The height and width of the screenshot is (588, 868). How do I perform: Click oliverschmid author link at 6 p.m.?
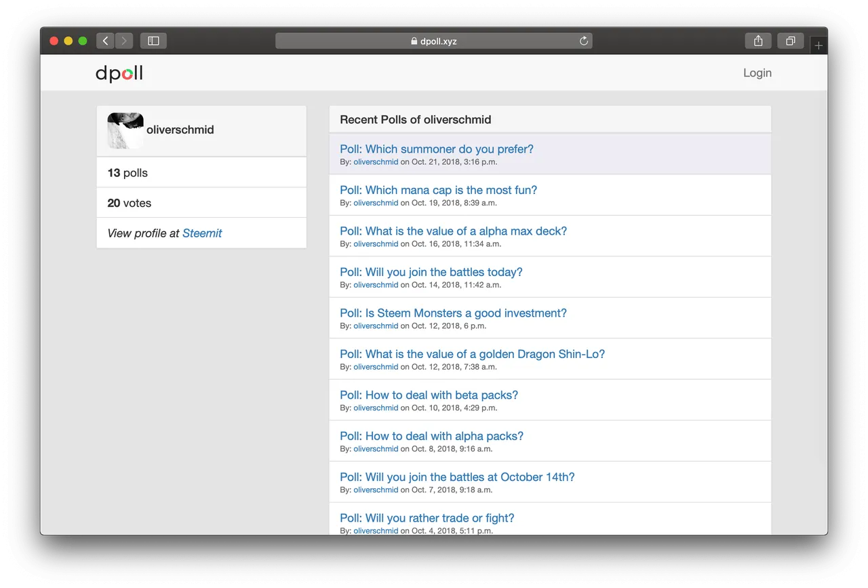(x=376, y=326)
